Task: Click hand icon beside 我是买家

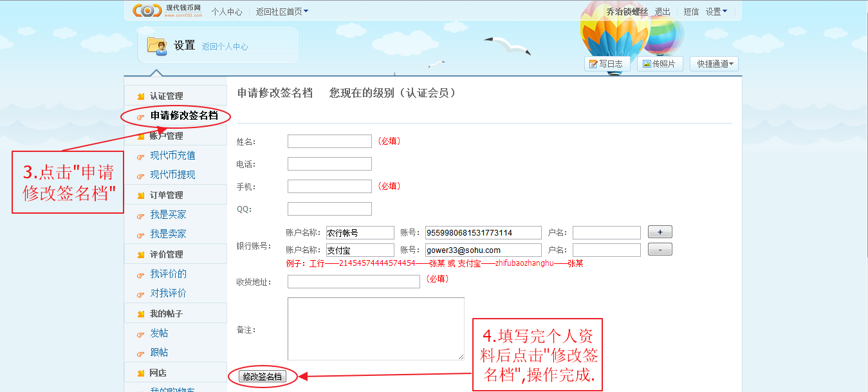Action: 140,216
